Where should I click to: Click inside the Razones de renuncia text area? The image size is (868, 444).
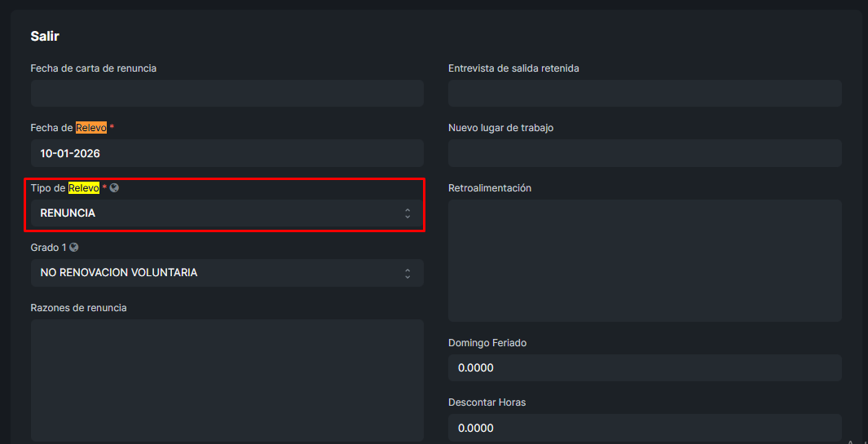pyautogui.click(x=227, y=380)
